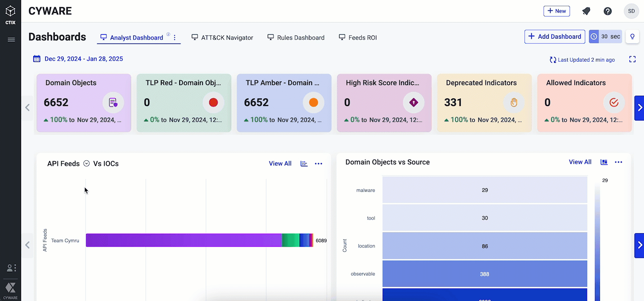Click View All on Domain Objects vs Source
The height and width of the screenshot is (301, 644).
click(580, 162)
